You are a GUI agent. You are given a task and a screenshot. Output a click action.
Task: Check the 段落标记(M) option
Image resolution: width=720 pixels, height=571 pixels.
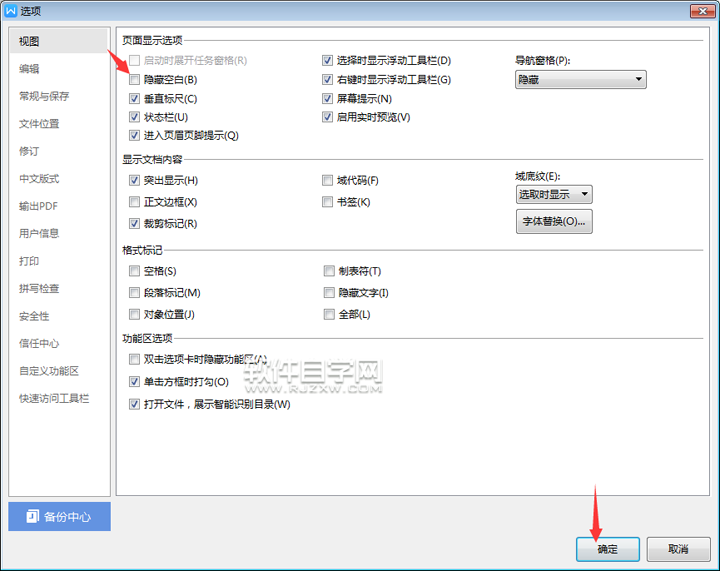[x=134, y=293]
